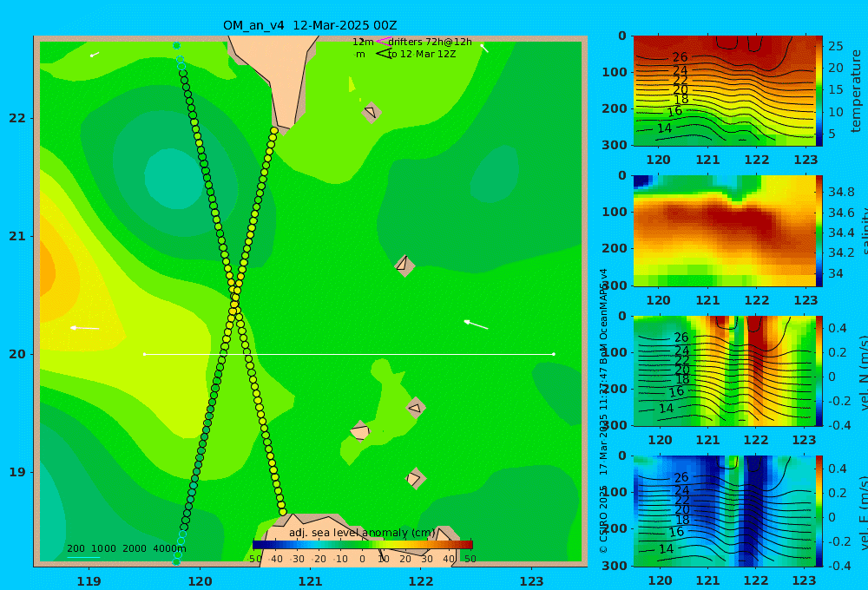868x590 pixels.
Task: Click the temperature panel colorbar
Action: (x=819, y=91)
